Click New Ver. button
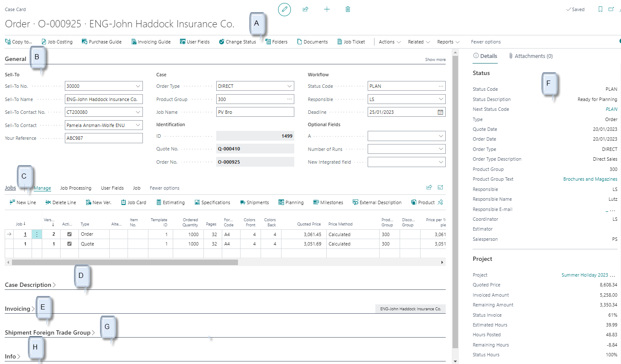The image size is (621, 364). point(99,202)
